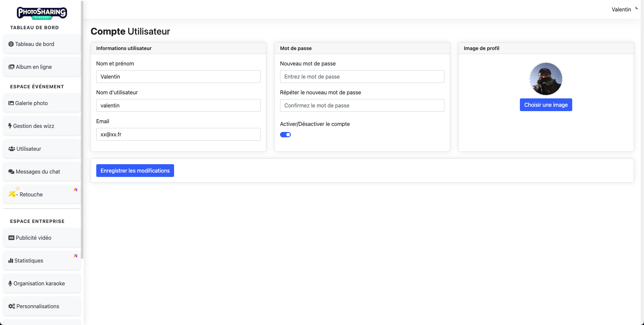The width and height of the screenshot is (644, 325).
Task: Open the Utilisateur page
Action: click(x=42, y=149)
